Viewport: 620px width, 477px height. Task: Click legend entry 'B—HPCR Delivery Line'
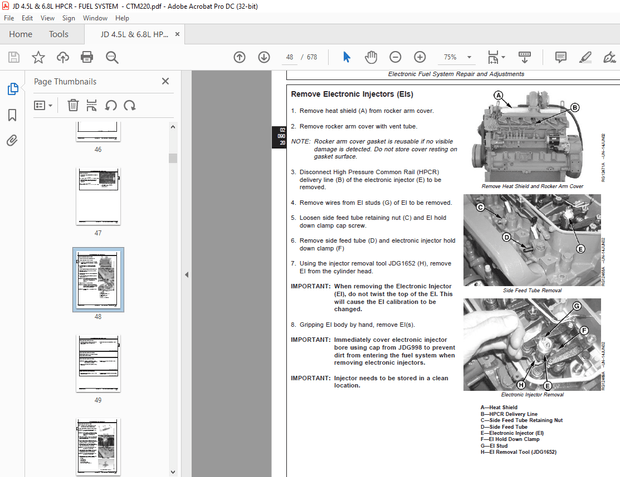click(x=509, y=414)
